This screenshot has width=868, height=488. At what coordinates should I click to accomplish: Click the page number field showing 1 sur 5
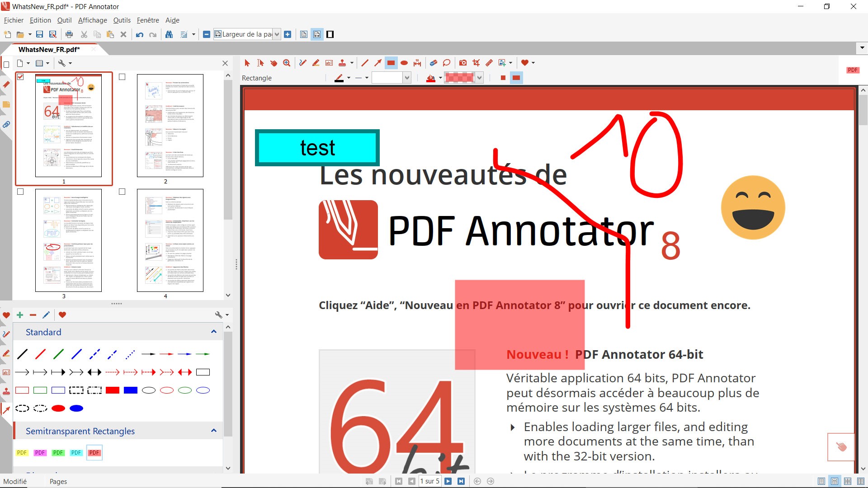click(x=429, y=481)
